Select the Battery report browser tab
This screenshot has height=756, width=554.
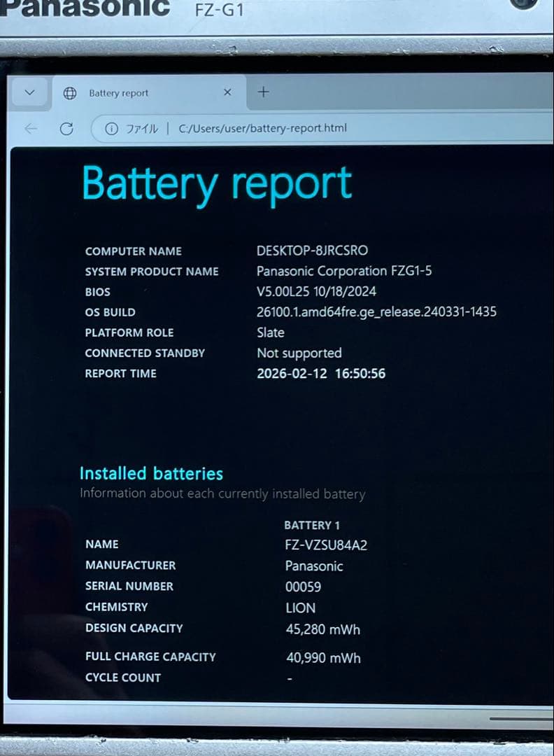[149, 93]
